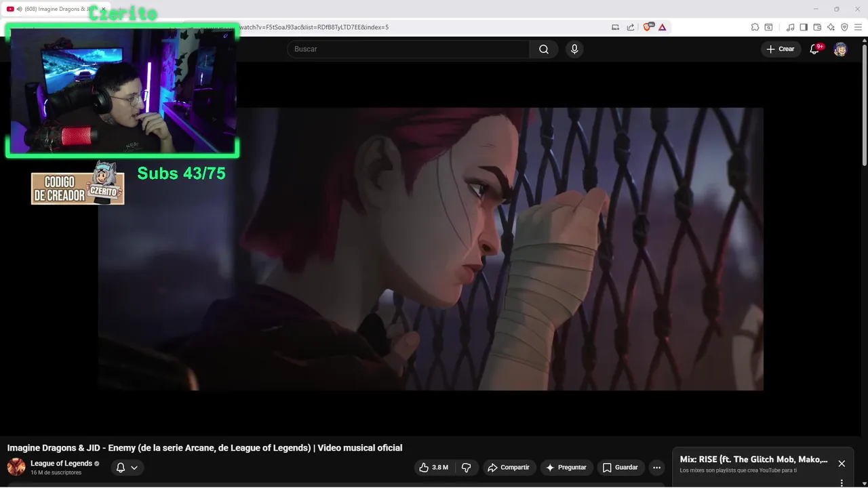This screenshot has width=868, height=488.
Task: Open the Crear upload menu
Action: (x=781, y=49)
